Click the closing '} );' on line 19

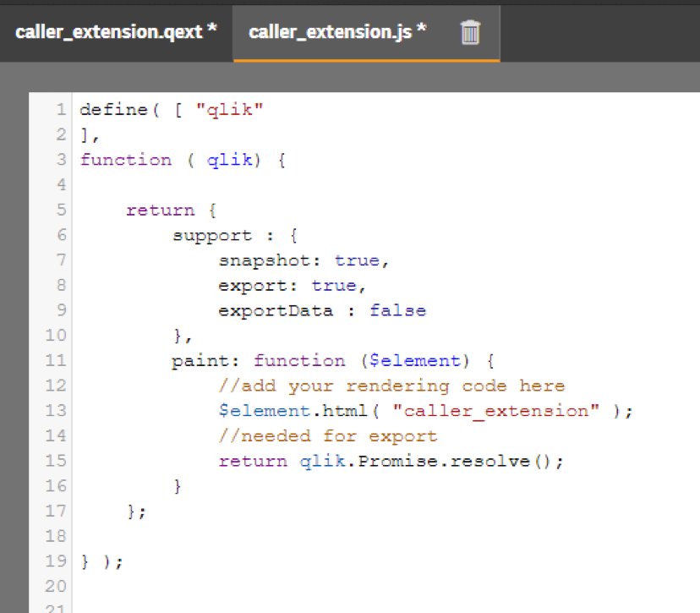101,561
